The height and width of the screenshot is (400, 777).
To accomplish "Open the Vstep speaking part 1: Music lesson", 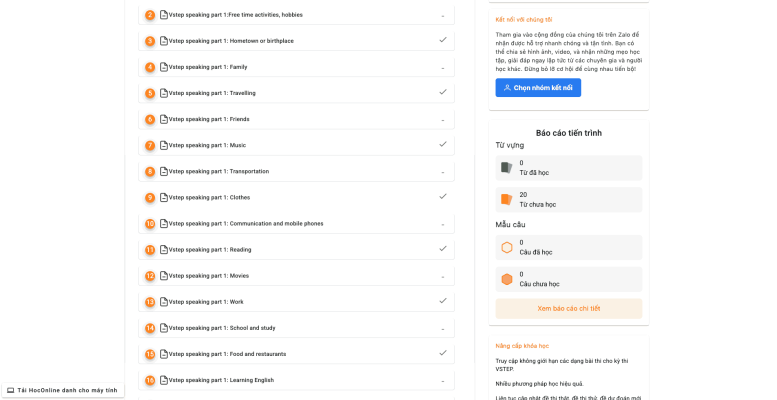I will click(296, 145).
